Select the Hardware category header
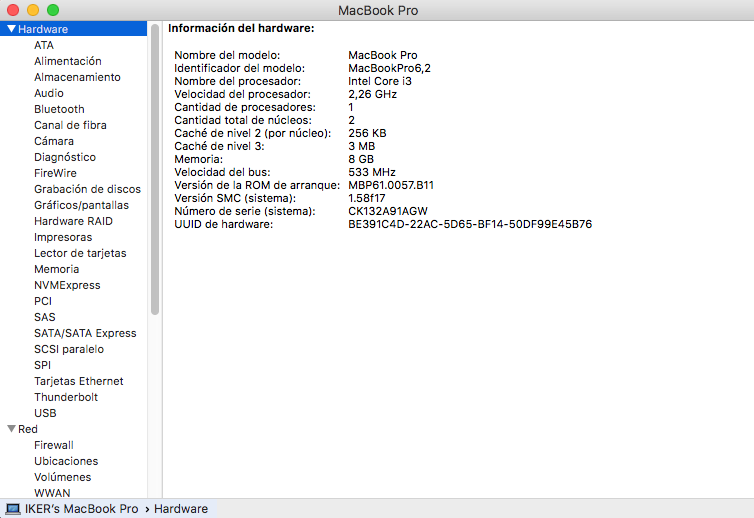 (x=73, y=29)
